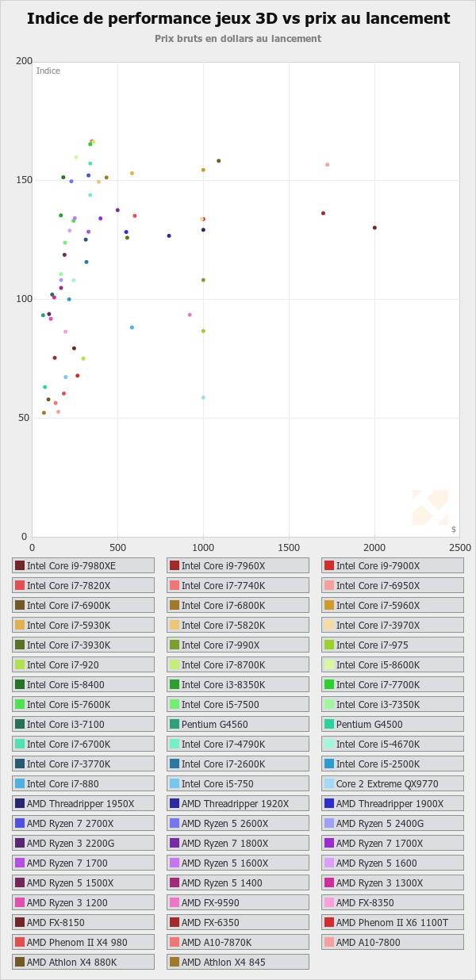Toggle the Intel Core i7-6950X legend entry

point(393,585)
